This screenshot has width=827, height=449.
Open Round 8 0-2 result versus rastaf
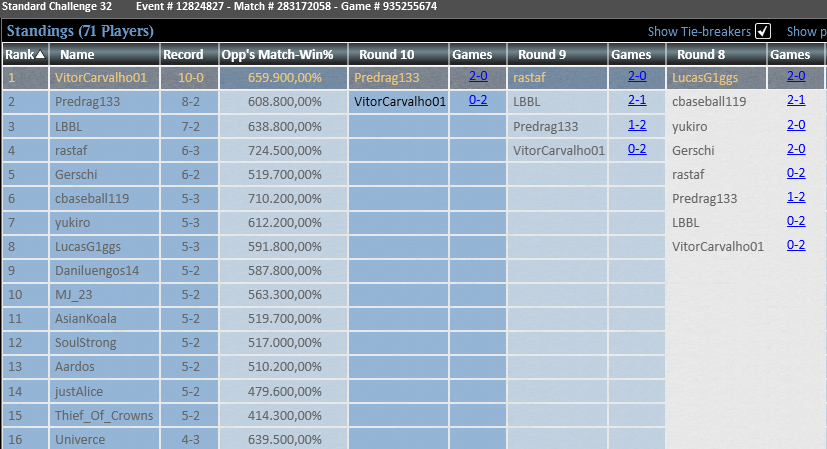tap(796, 173)
